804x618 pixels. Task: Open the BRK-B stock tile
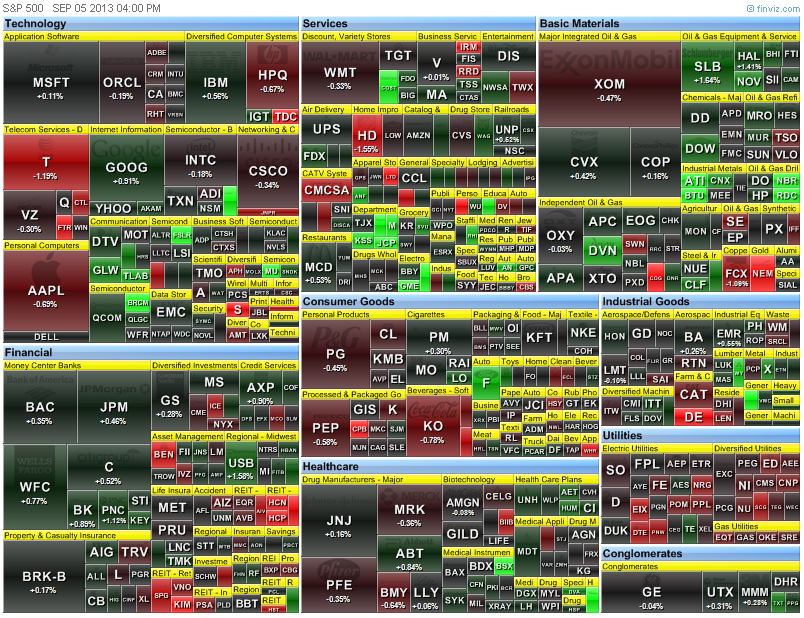click(x=44, y=577)
